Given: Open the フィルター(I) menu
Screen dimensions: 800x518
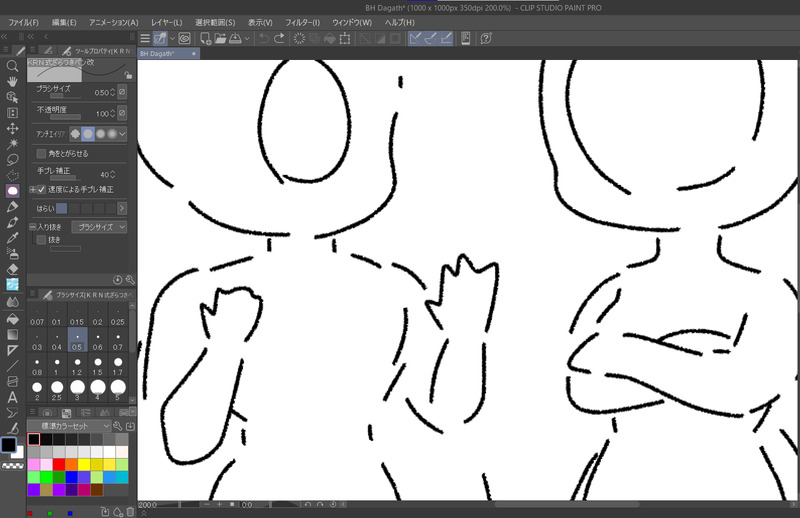Looking at the screenshot, I should tap(302, 22).
